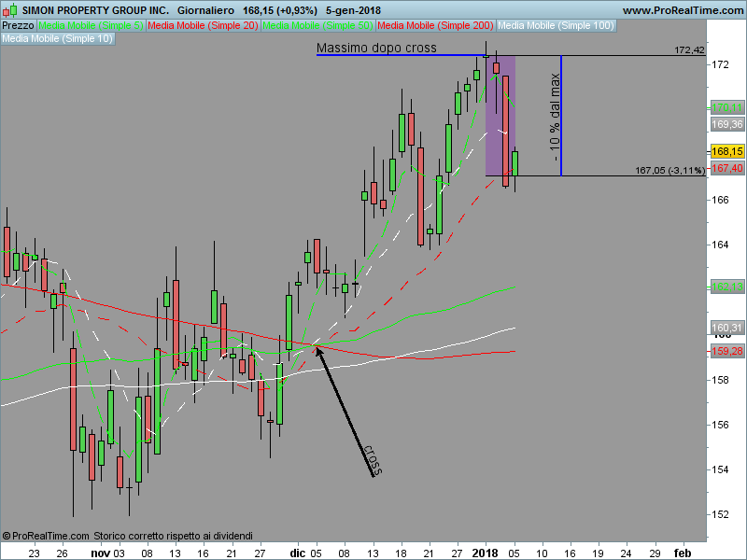Viewport: 747px width, 560px height.
Task: Select the Media Mobile (Simple 100) label
Action: [x=556, y=25]
